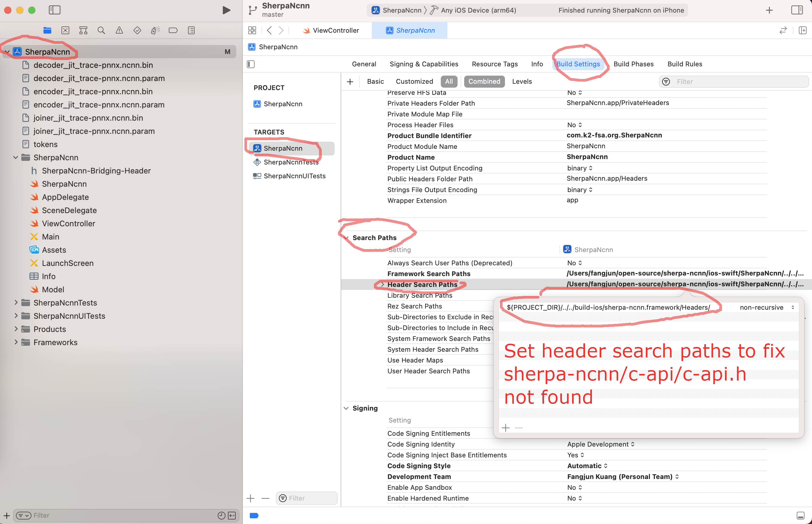Click the targets list Filter field
Image resolution: width=812 pixels, height=524 pixels.
click(x=306, y=498)
